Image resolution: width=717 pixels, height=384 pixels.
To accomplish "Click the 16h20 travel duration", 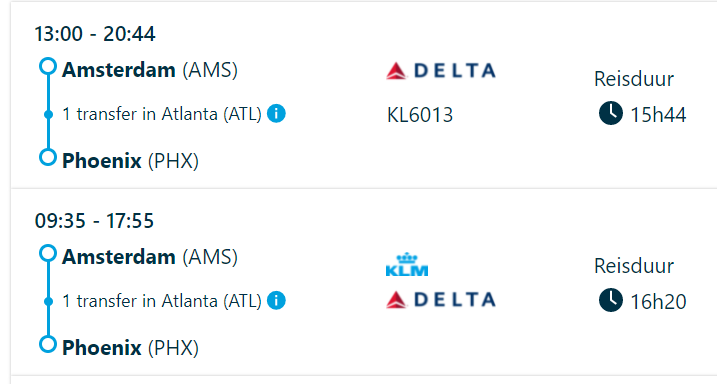I will 658,302.
